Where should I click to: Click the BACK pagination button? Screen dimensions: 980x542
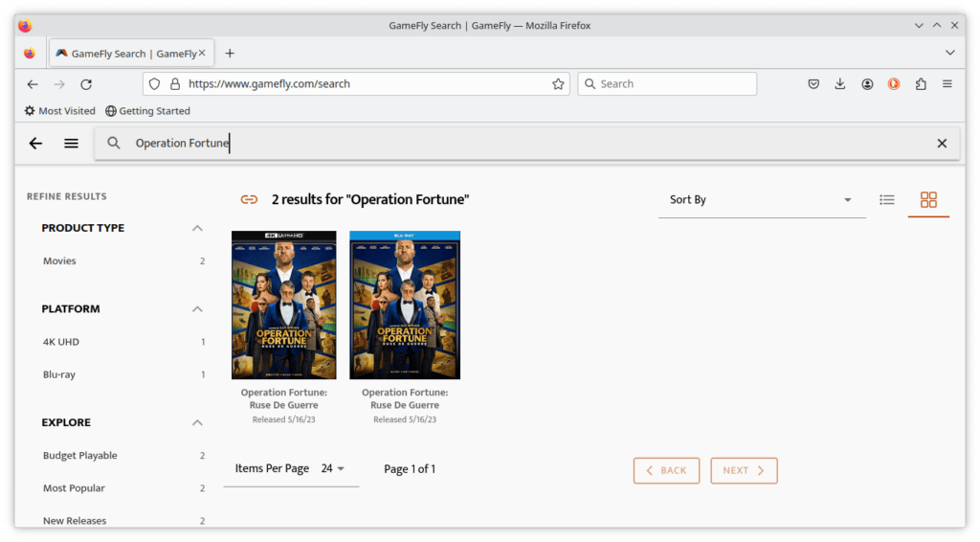tap(666, 471)
